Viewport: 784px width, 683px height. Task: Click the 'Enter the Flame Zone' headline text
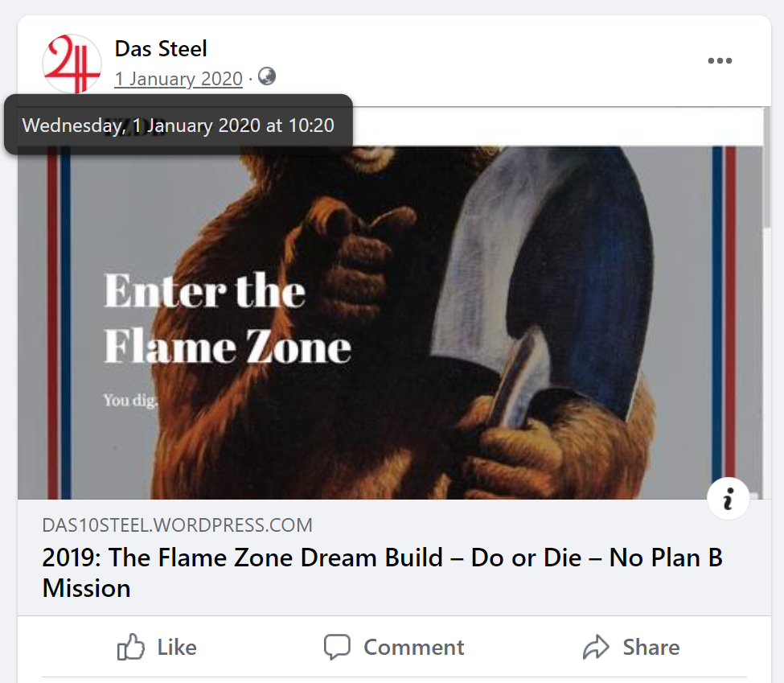click(228, 319)
